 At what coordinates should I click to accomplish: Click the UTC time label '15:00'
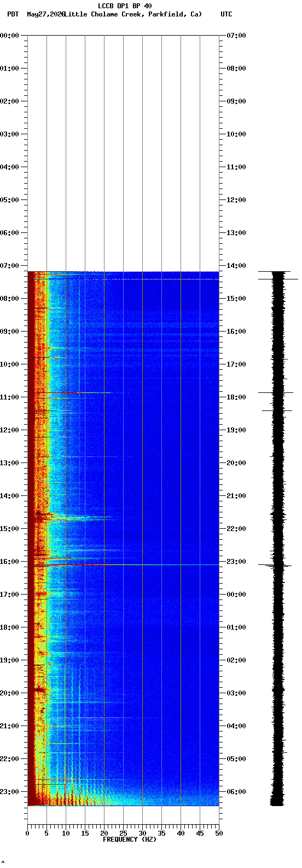tap(236, 299)
